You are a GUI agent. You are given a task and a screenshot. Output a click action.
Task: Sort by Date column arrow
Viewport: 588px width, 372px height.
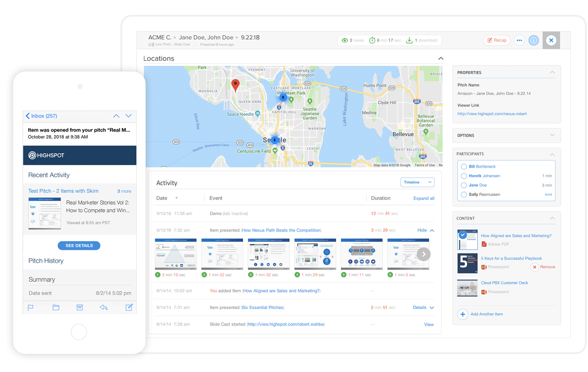click(177, 198)
